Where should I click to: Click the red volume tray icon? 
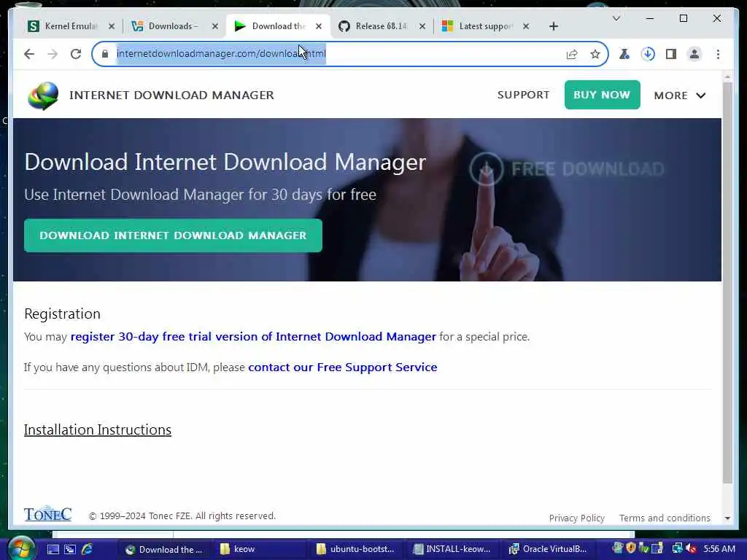(691, 549)
